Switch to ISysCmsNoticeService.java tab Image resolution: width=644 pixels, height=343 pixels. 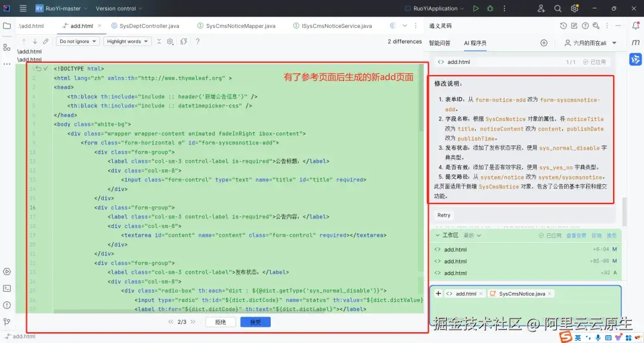[x=333, y=26]
